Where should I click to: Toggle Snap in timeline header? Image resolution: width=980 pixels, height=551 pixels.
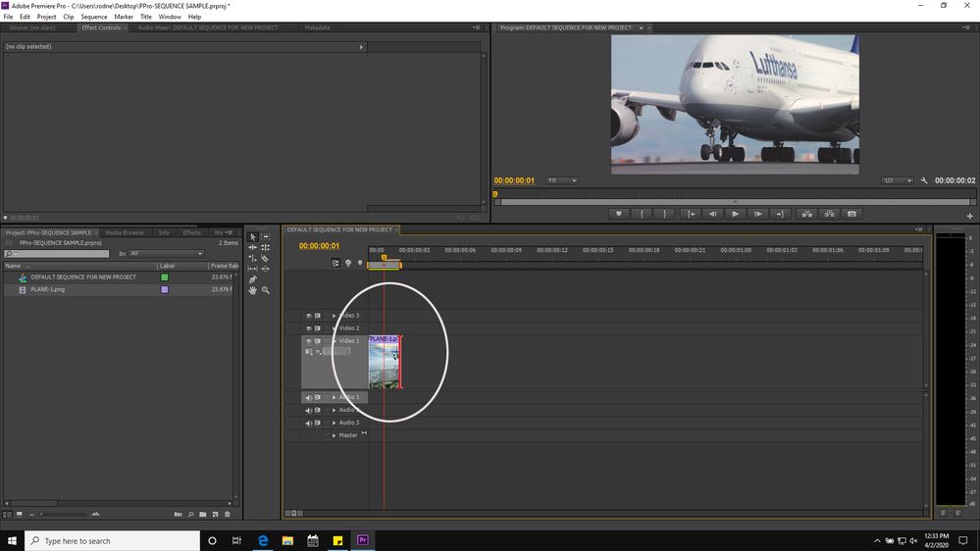coord(335,263)
